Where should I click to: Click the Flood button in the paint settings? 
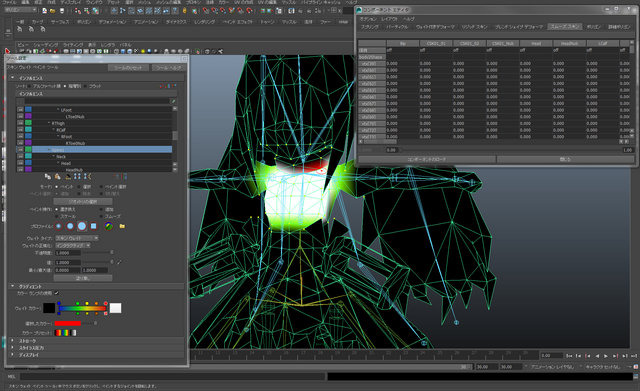83,278
